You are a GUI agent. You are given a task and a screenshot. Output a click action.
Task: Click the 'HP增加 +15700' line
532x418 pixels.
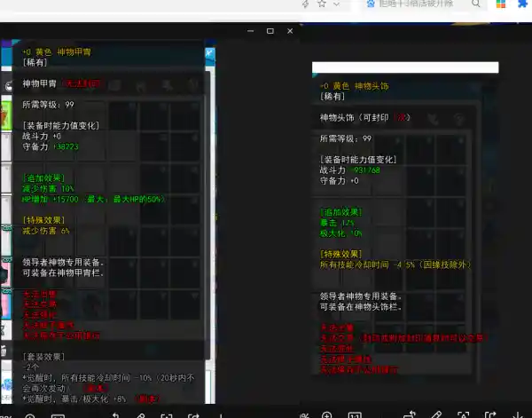93,199
